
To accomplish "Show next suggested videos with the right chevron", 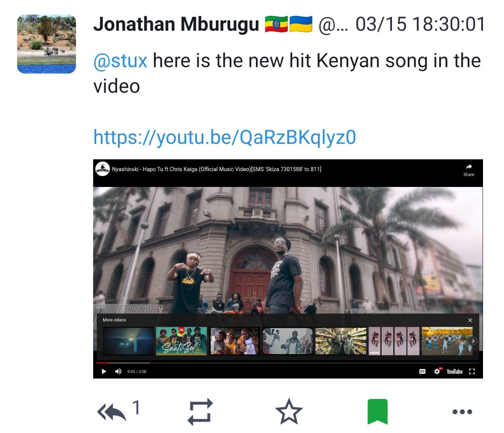I will [x=473, y=341].
